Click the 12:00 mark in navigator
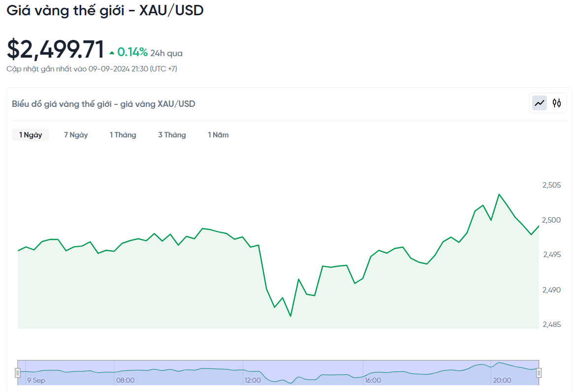The height and width of the screenshot is (392, 574). pyautogui.click(x=253, y=380)
